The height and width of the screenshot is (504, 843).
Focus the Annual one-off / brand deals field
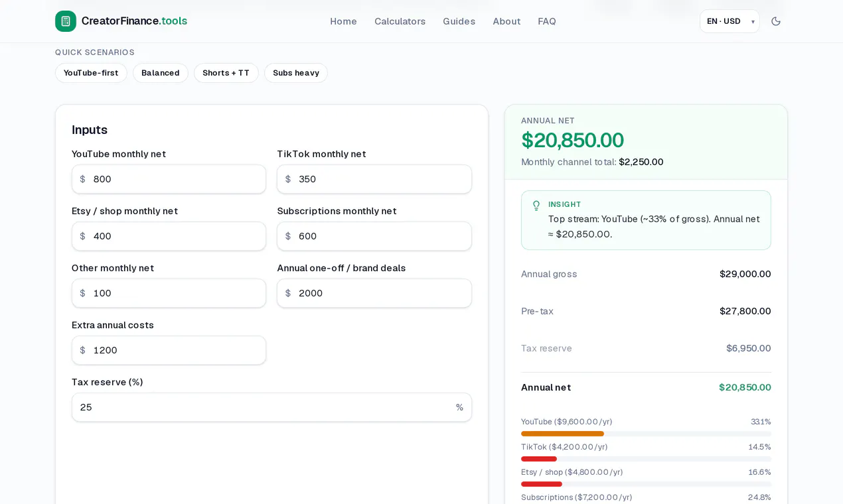click(374, 293)
